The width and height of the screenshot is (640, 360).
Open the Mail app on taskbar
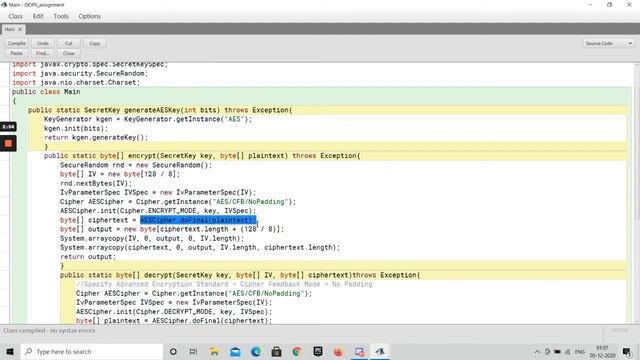pos(235,351)
